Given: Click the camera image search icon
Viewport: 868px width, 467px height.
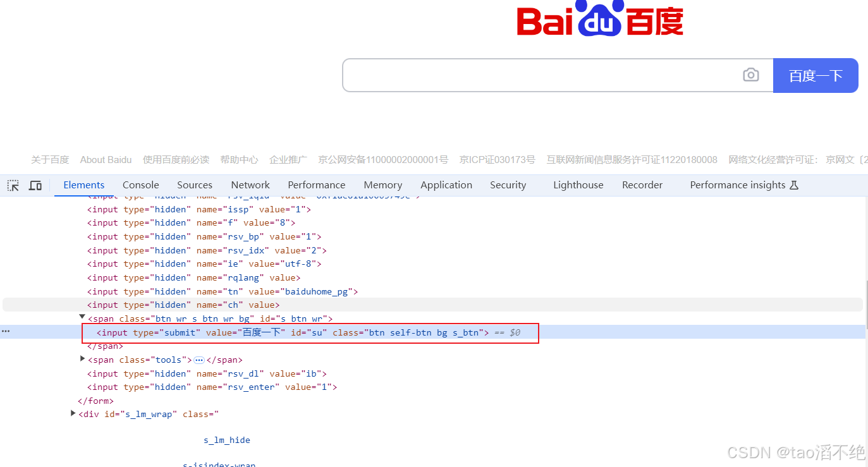Looking at the screenshot, I should [750, 75].
